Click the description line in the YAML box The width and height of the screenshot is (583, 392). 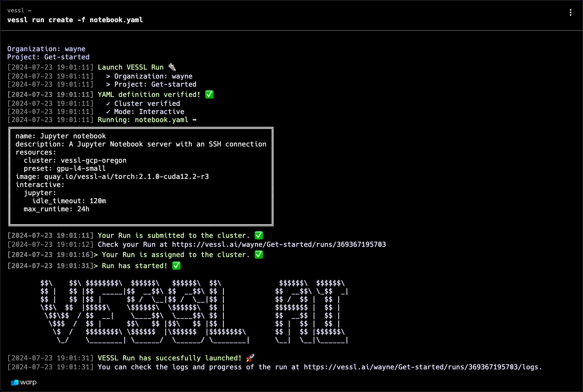click(141, 144)
